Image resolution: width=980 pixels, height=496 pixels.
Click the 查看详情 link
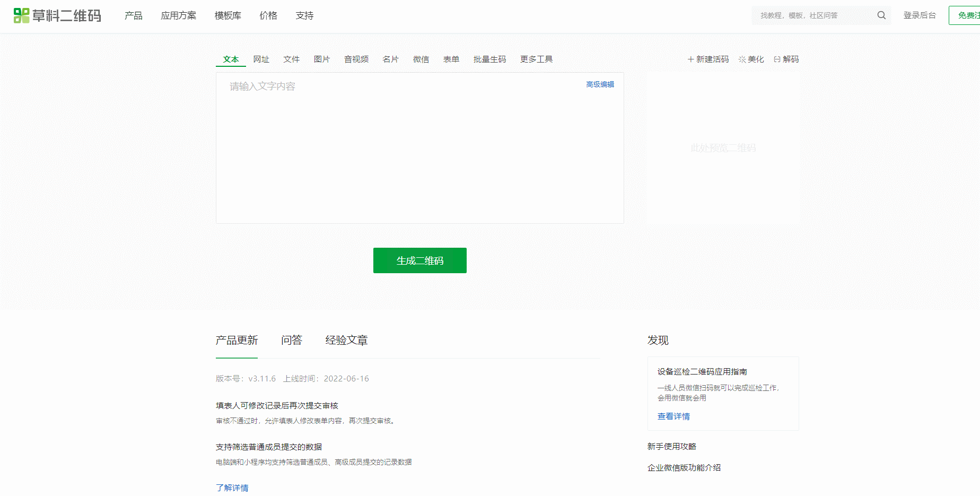click(673, 416)
